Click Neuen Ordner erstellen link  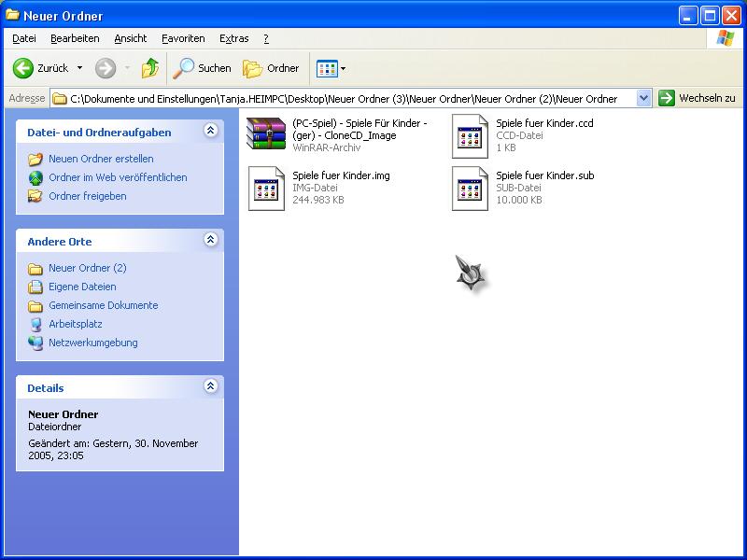click(x=101, y=159)
